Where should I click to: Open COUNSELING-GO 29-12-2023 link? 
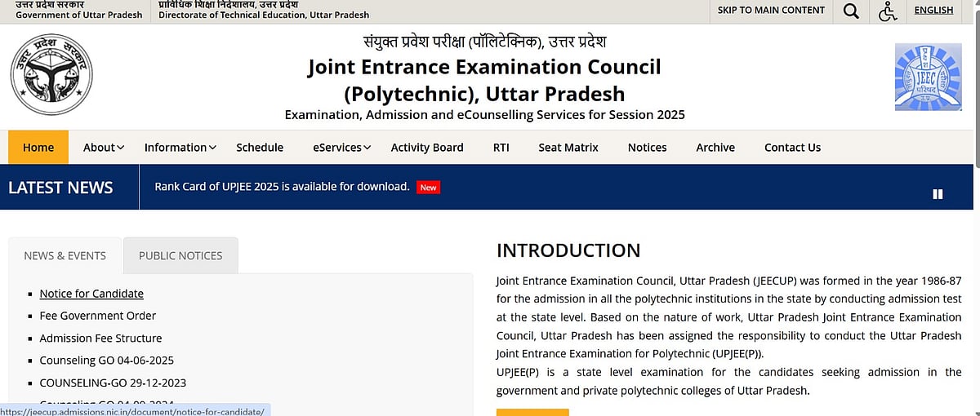click(113, 382)
